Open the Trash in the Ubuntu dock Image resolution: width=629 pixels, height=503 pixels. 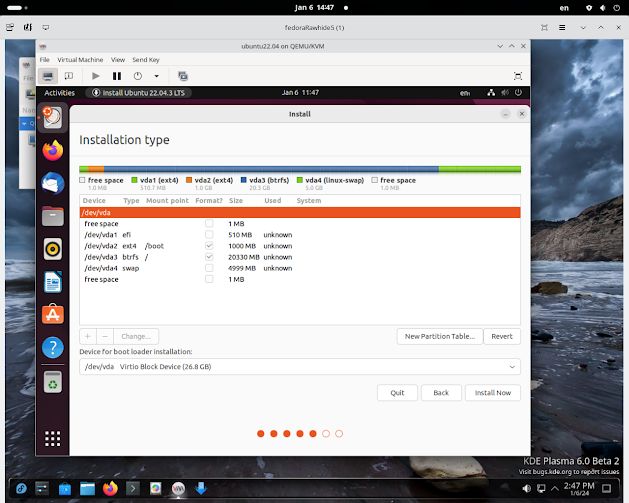(x=53, y=381)
